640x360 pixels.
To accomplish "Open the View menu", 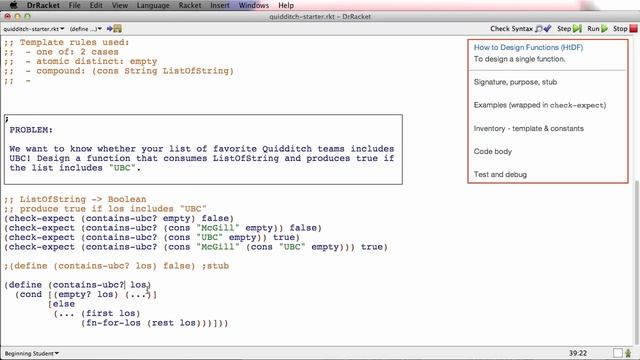I will tap(120, 5).
